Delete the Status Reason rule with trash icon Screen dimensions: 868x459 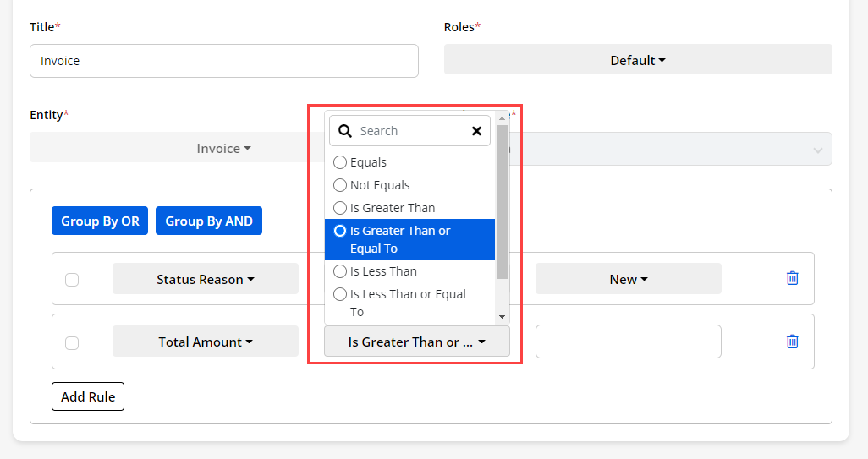click(x=792, y=278)
